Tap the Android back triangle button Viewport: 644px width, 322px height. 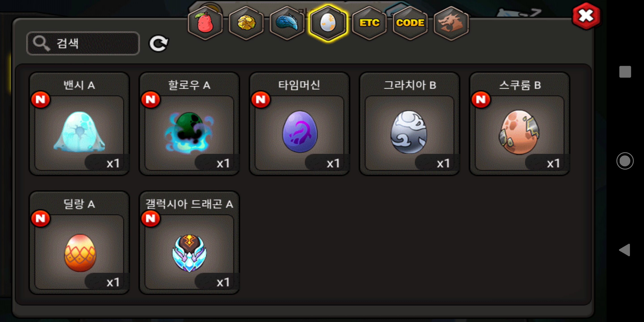click(625, 250)
